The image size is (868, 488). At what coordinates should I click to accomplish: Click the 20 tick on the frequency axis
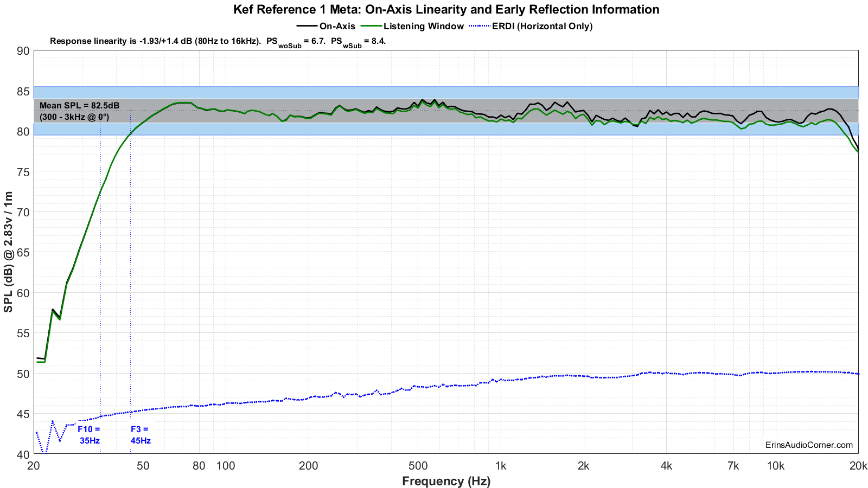[34, 466]
